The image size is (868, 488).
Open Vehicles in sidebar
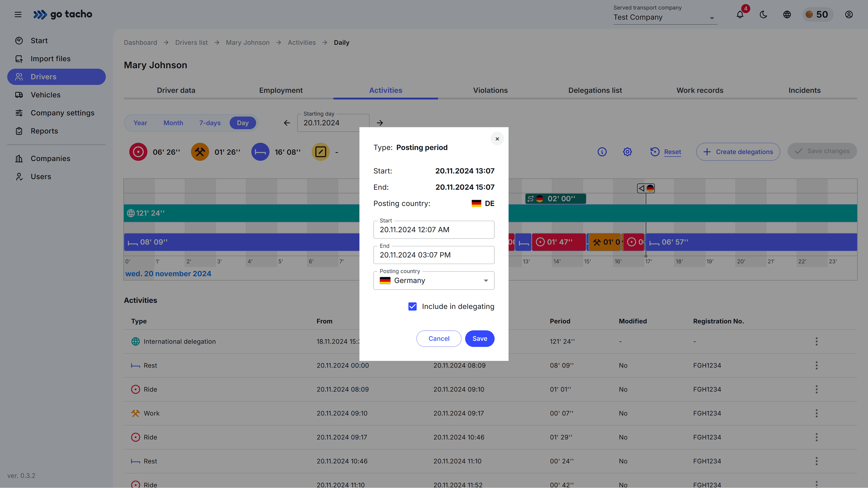(x=57, y=95)
